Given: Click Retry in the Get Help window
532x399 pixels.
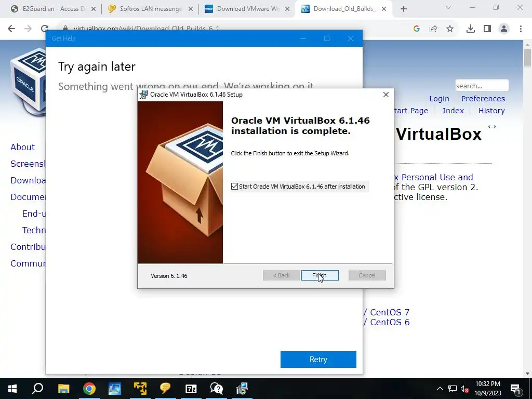Looking at the screenshot, I should pos(318,360).
